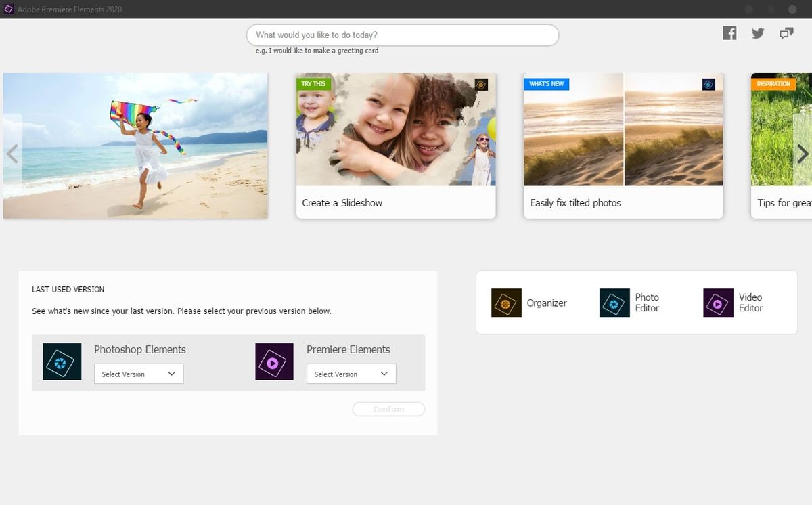Go to previous carousel slide arrow
The height and width of the screenshot is (505, 812).
coord(12,154)
